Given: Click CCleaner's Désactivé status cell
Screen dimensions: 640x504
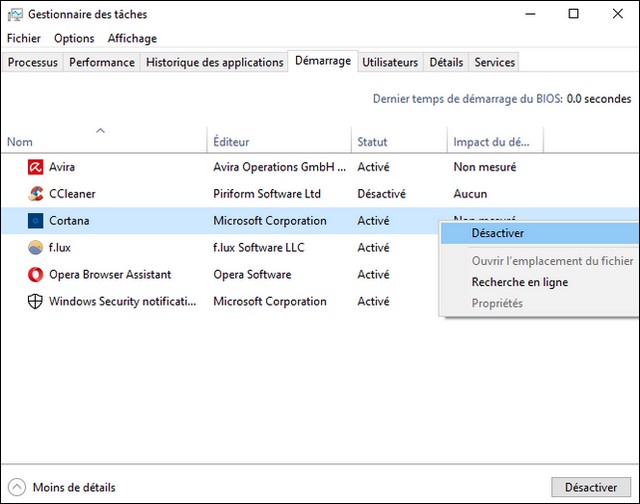Looking at the screenshot, I should [x=382, y=194].
